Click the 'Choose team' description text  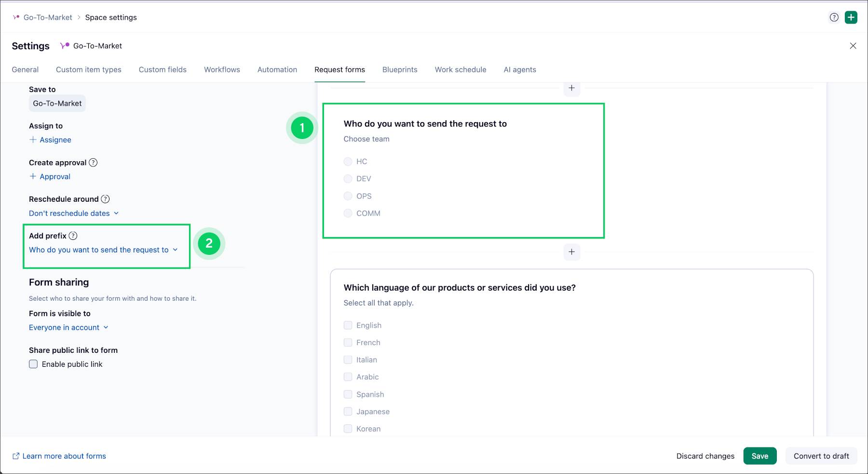click(x=366, y=139)
